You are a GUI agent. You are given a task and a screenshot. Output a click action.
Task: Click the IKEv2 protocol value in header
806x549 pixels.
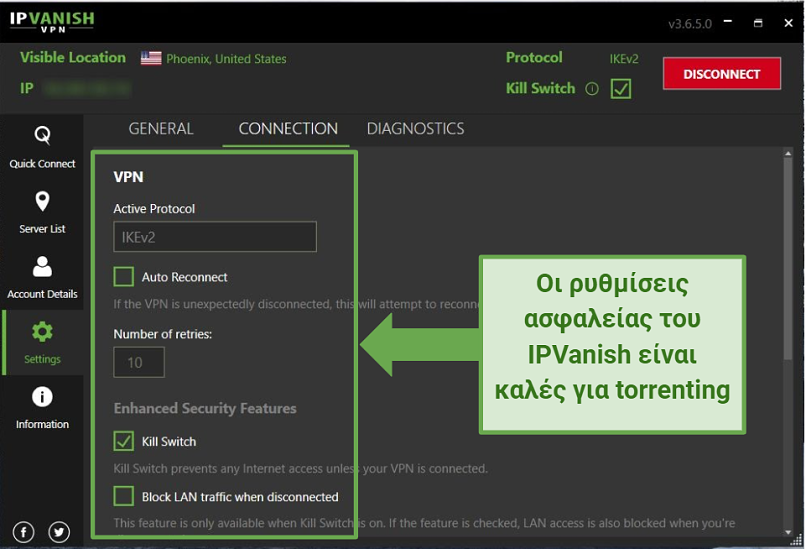624,59
